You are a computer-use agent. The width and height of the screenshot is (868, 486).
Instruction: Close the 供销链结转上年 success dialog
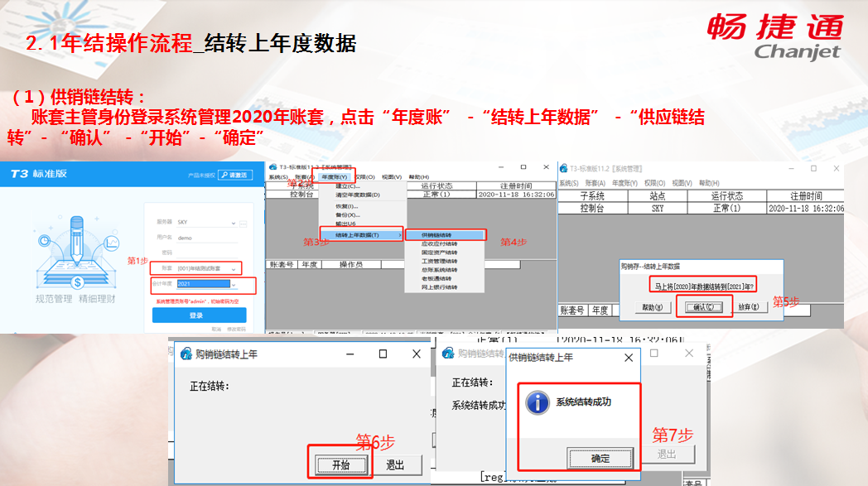[x=629, y=358]
